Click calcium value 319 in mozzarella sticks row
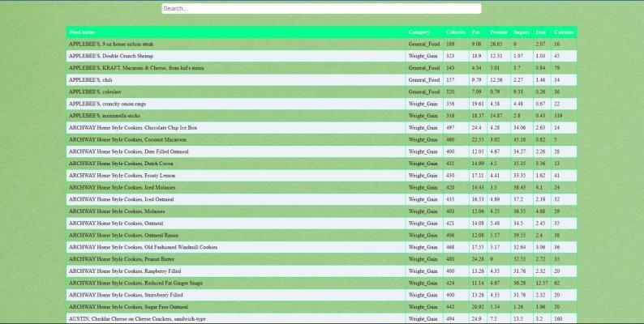The image size is (644, 324). [x=558, y=116]
